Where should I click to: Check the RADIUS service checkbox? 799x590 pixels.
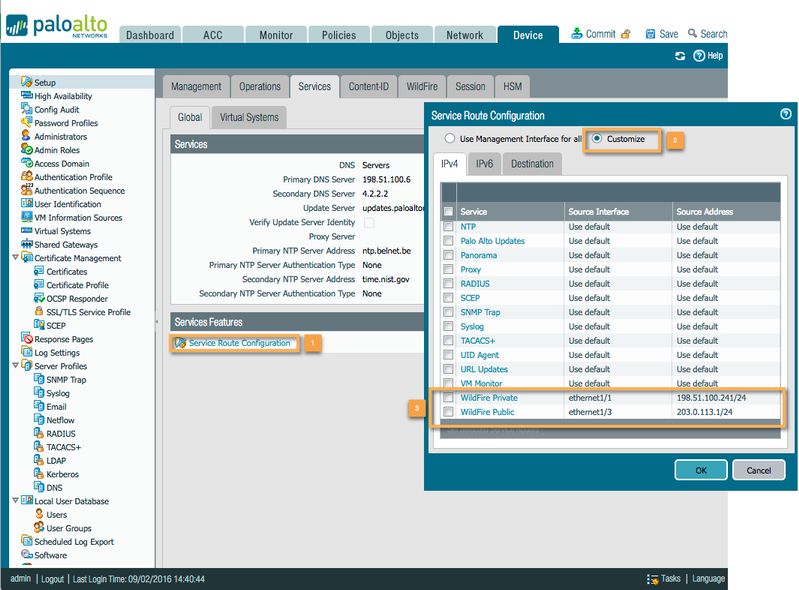(448, 283)
